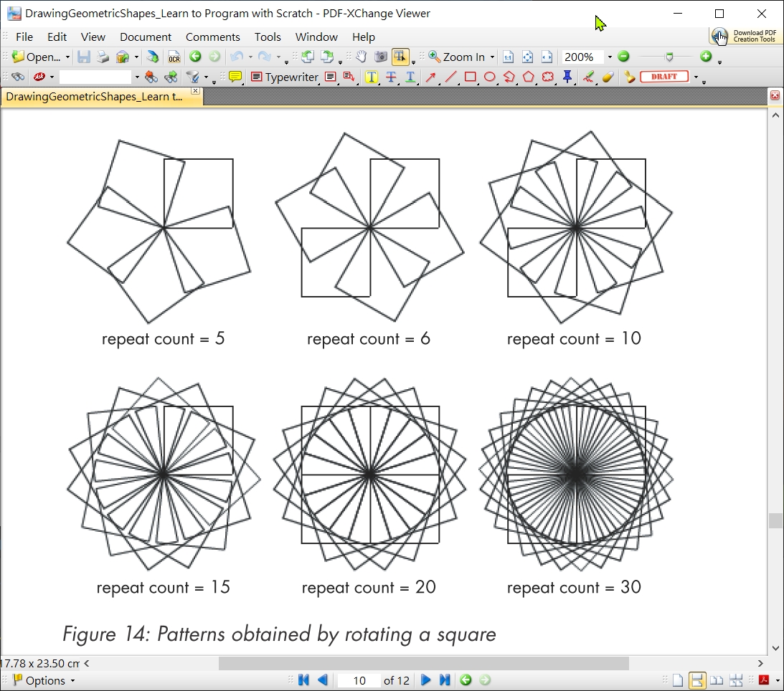Select the Pencil annotation tool
The image size is (784, 691).
[x=589, y=77]
